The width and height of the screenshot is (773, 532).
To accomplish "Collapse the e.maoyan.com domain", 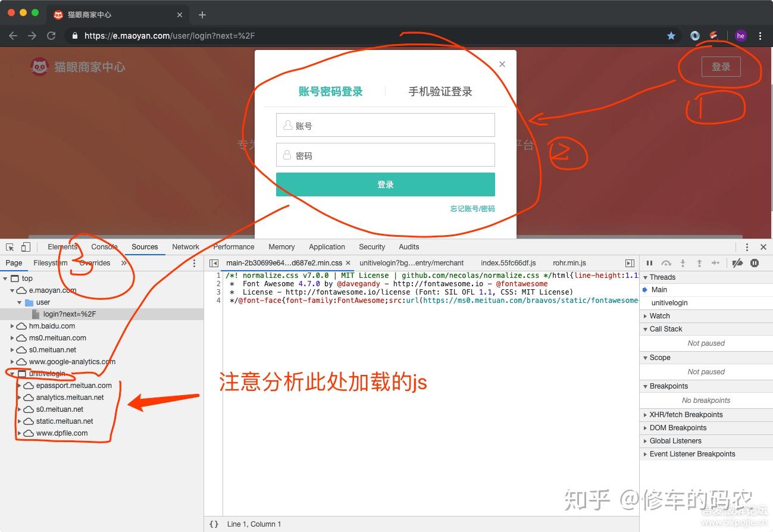I will point(12,290).
